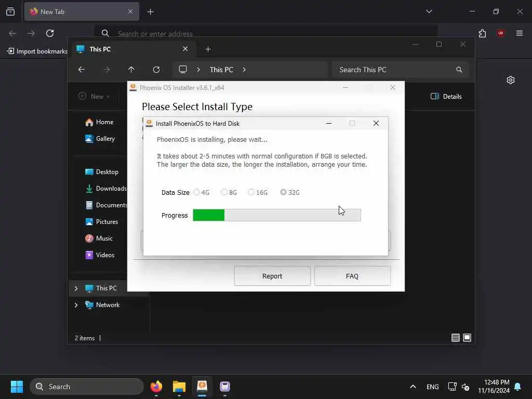Open the Firefox extensions puzzle icon

(x=482, y=33)
